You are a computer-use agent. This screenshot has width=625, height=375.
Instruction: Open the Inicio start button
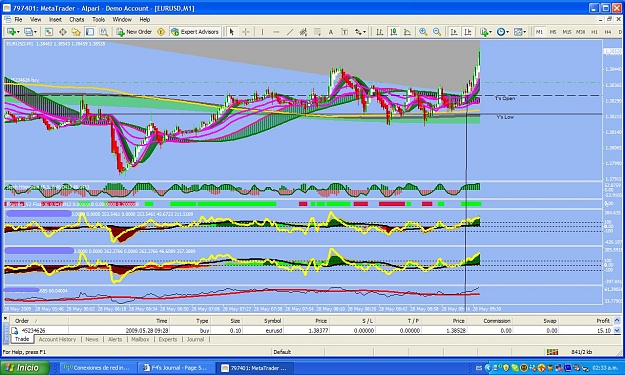pos(24,367)
